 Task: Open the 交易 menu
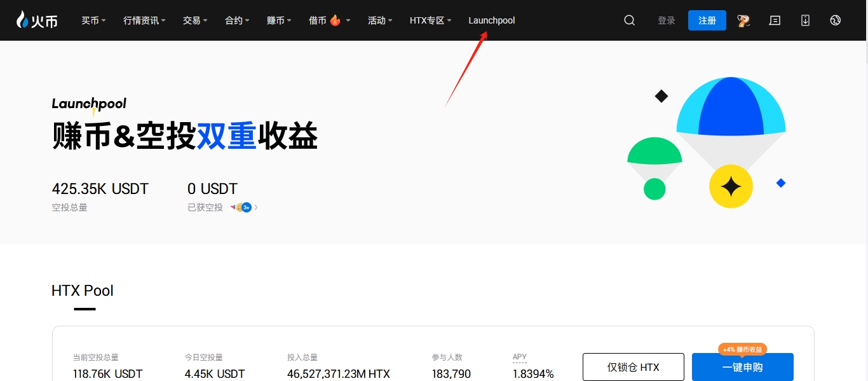(195, 20)
